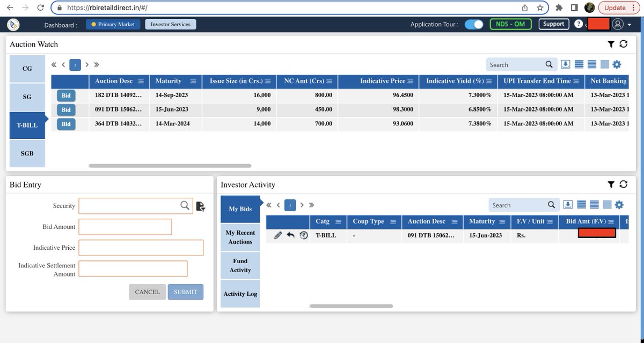The width and height of the screenshot is (644, 343).
Task: Open Investor Activity grid settings gear
Action: coord(619,205)
